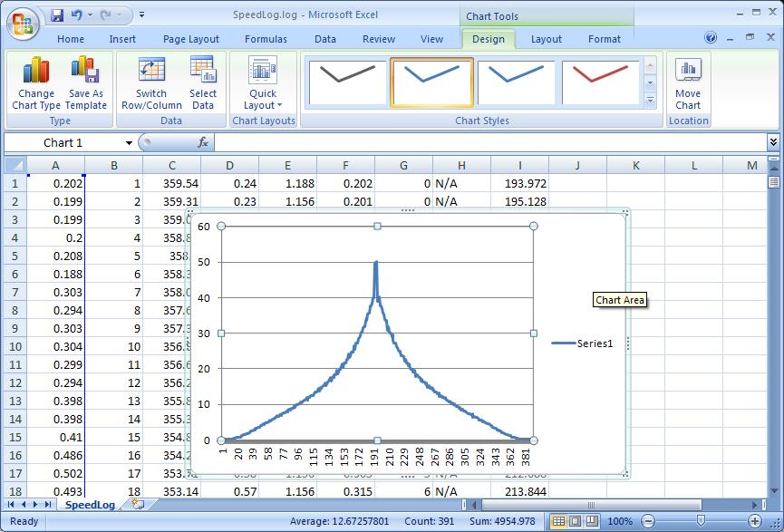Open the Insert tab
This screenshot has height=532, width=784.
pos(122,39)
